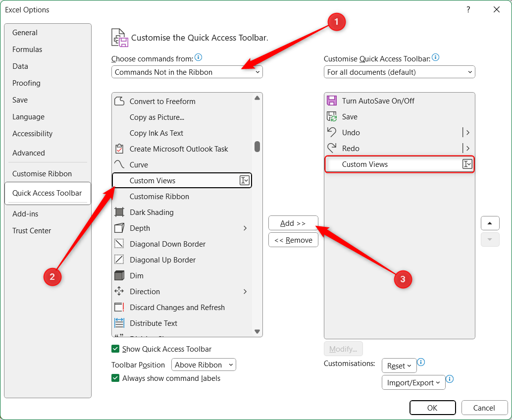This screenshot has width=512, height=420.
Task: Toggle Always show command labels checkbox
Action: click(115, 378)
